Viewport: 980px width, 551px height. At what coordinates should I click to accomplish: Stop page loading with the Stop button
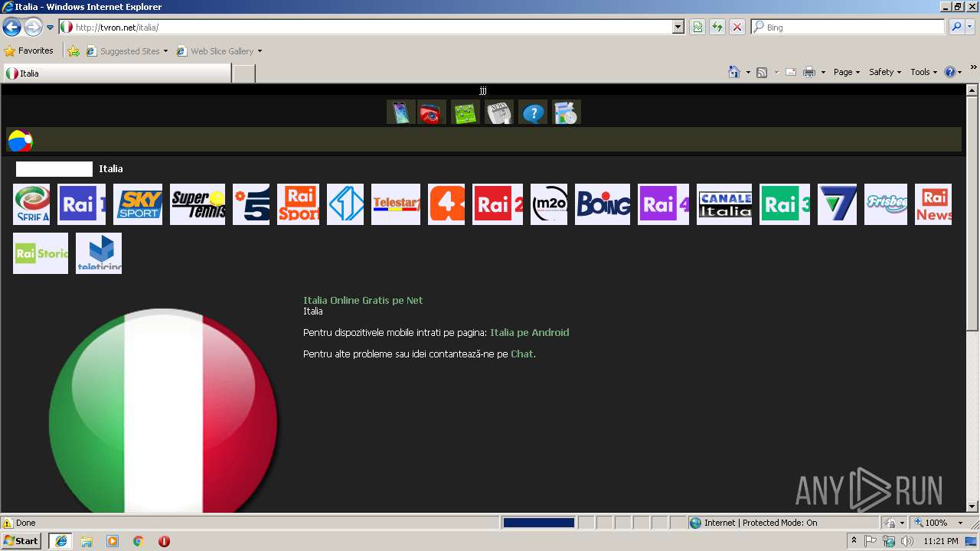pos(737,28)
